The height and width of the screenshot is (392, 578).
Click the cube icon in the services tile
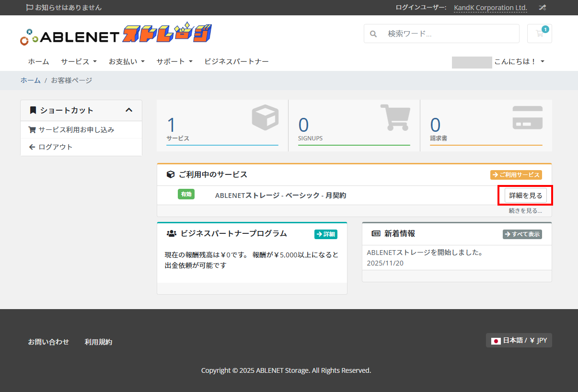click(265, 118)
